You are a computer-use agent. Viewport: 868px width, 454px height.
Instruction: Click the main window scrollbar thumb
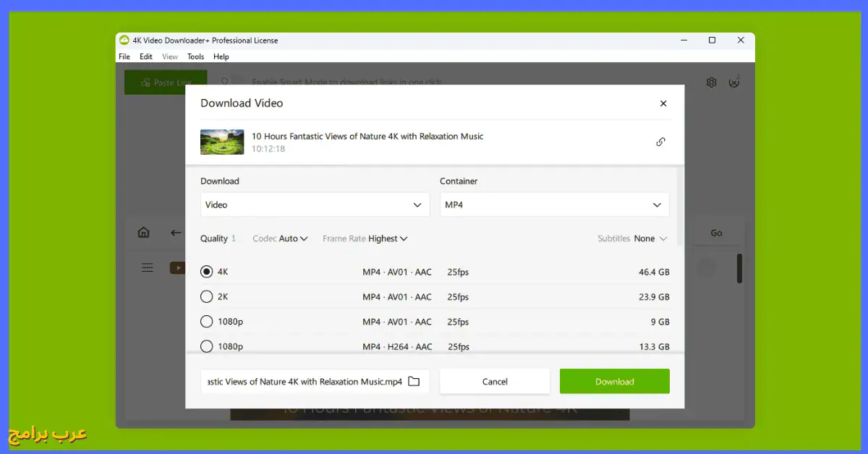click(739, 267)
